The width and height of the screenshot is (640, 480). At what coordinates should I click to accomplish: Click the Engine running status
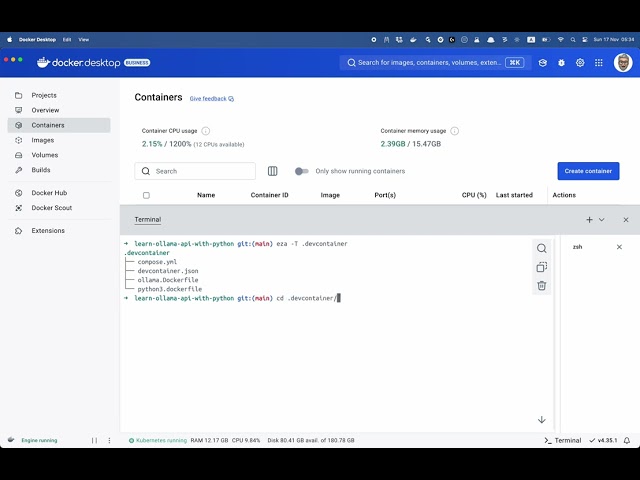[39, 440]
